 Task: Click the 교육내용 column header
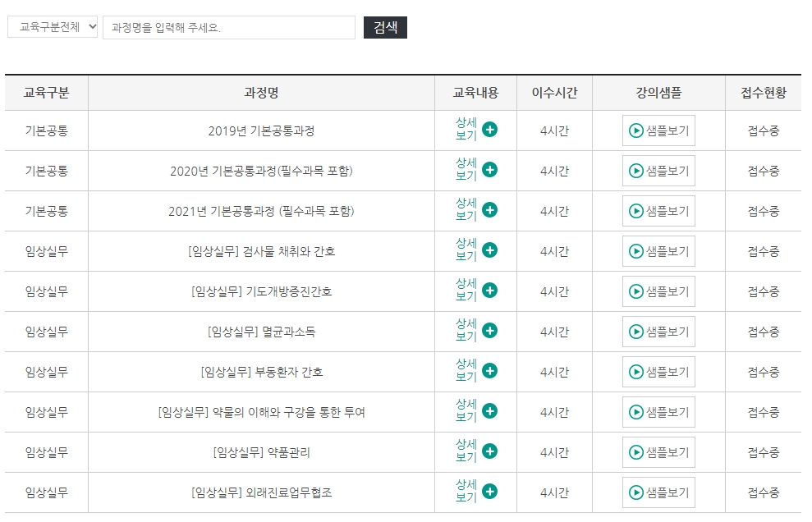pyautogui.click(x=475, y=93)
